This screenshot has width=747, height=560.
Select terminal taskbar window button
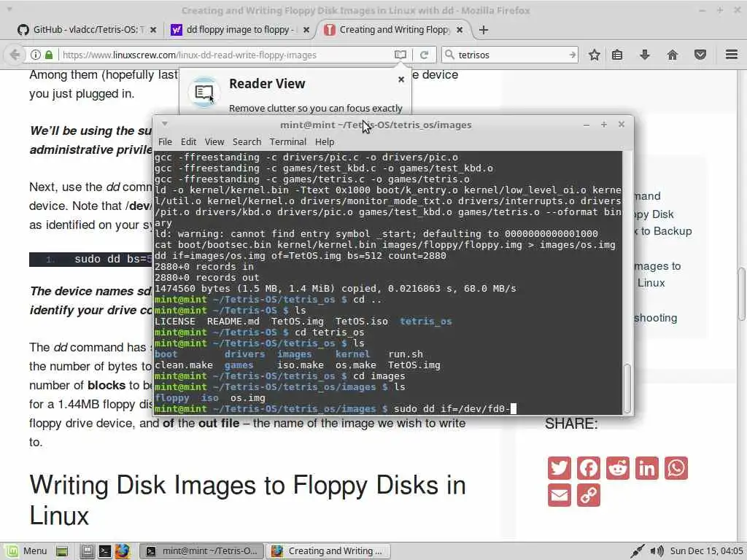202,551
